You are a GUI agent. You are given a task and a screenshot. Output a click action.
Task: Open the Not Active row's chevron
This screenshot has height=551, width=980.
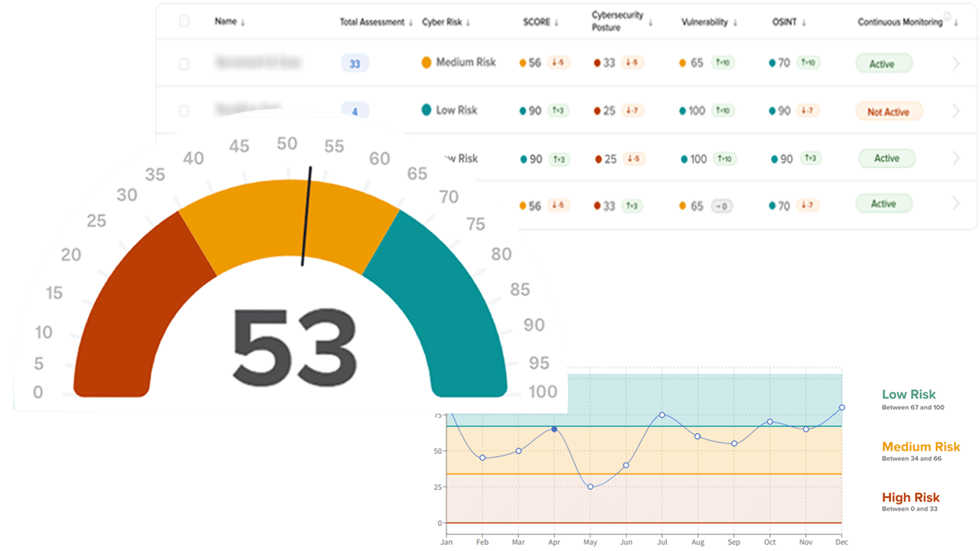(955, 112)
